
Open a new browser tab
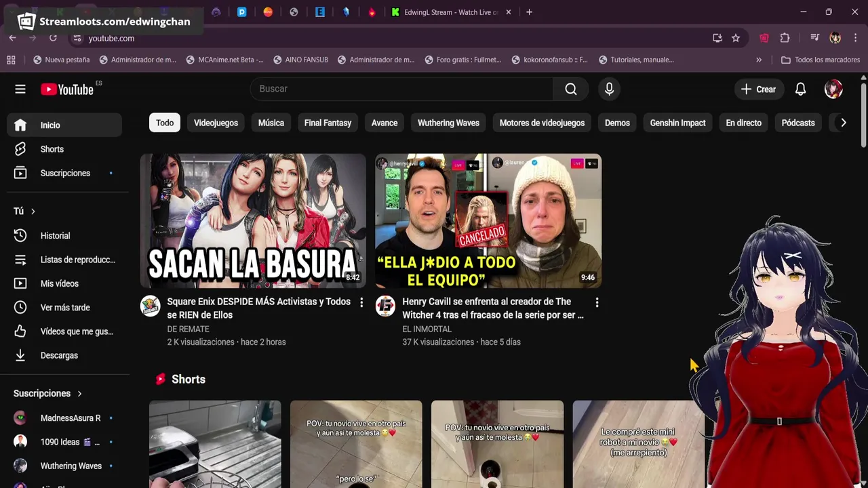click(529, 12)
